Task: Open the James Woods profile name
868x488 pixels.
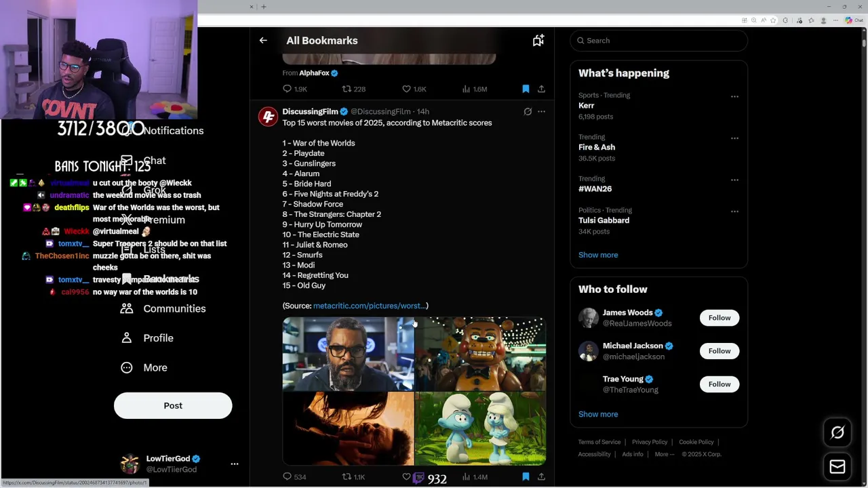Action: click(x=627, y=312)
